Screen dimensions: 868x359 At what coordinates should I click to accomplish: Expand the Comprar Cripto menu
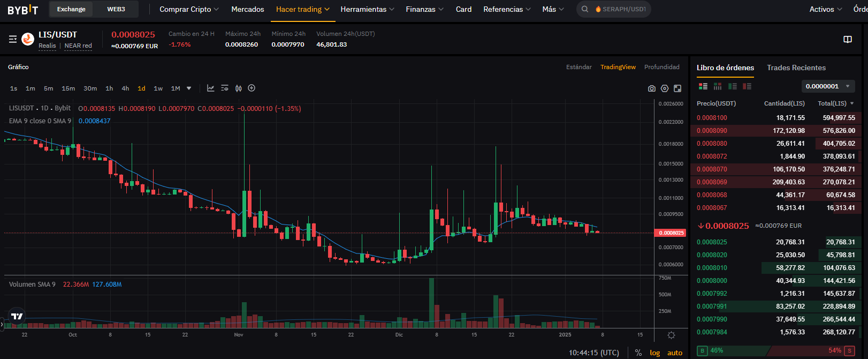click(189, 9)
